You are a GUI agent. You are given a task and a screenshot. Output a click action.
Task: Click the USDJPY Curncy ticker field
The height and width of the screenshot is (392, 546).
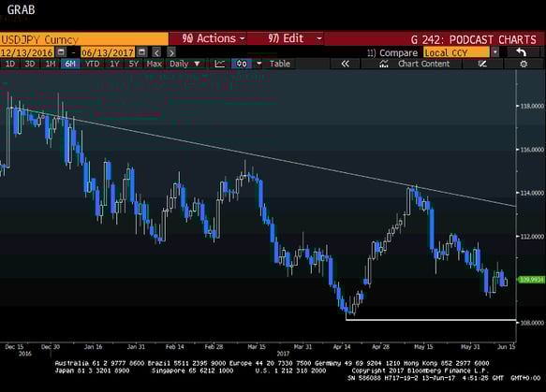pyautogui.click(x=84, y=39)
